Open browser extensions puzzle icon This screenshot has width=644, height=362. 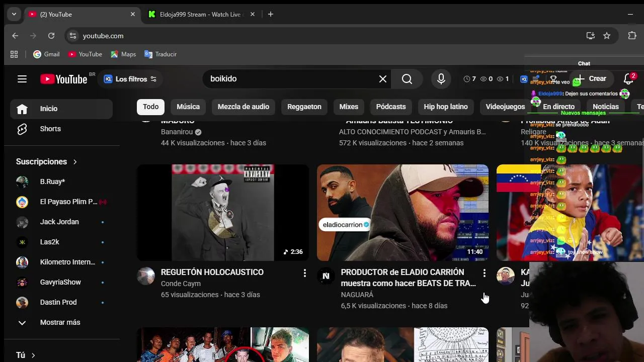click(x=632, y=36)
